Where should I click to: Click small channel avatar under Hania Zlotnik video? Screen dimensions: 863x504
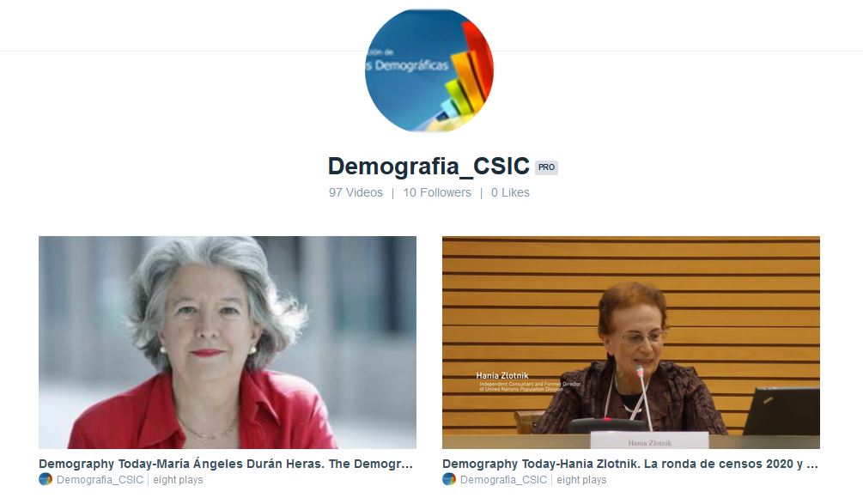point(449,479)
